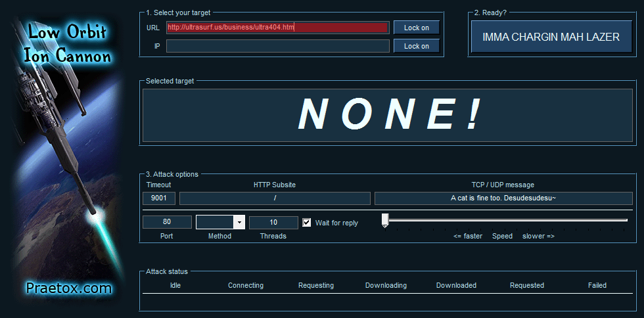Uncheck the Wait for reply checkbox
Screen dimensions: 644x318
(306, 222)
